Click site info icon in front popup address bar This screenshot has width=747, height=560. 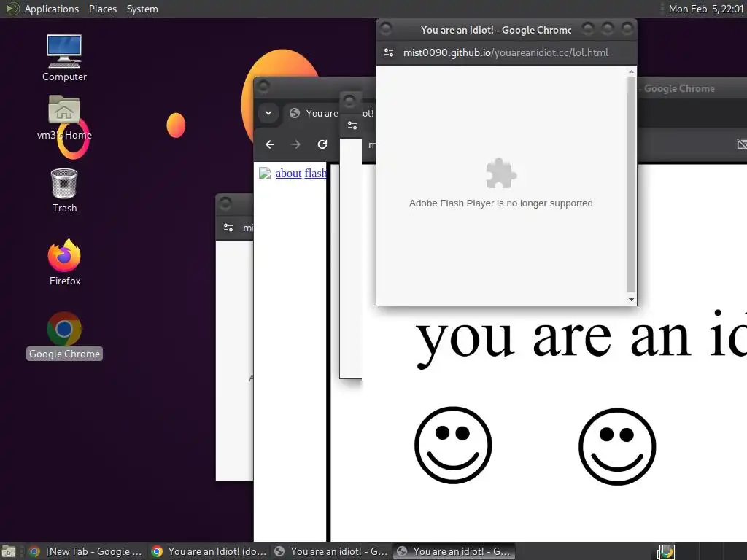pyautogui.click(x=389, y=52)
